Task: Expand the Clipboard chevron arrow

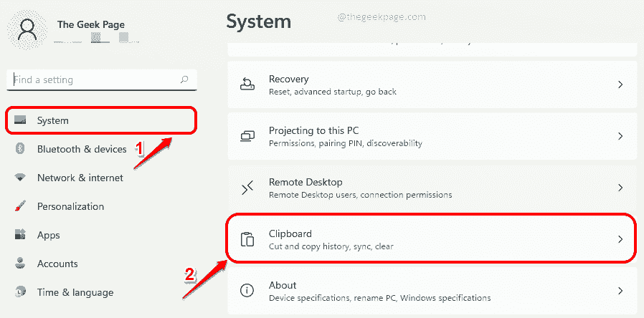Action: 620,239
